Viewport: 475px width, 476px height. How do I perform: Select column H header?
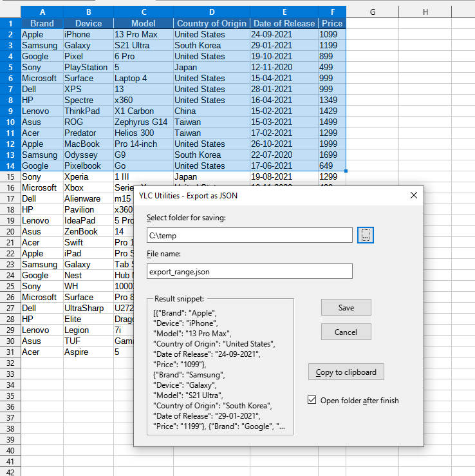click(x=425, y=12)
